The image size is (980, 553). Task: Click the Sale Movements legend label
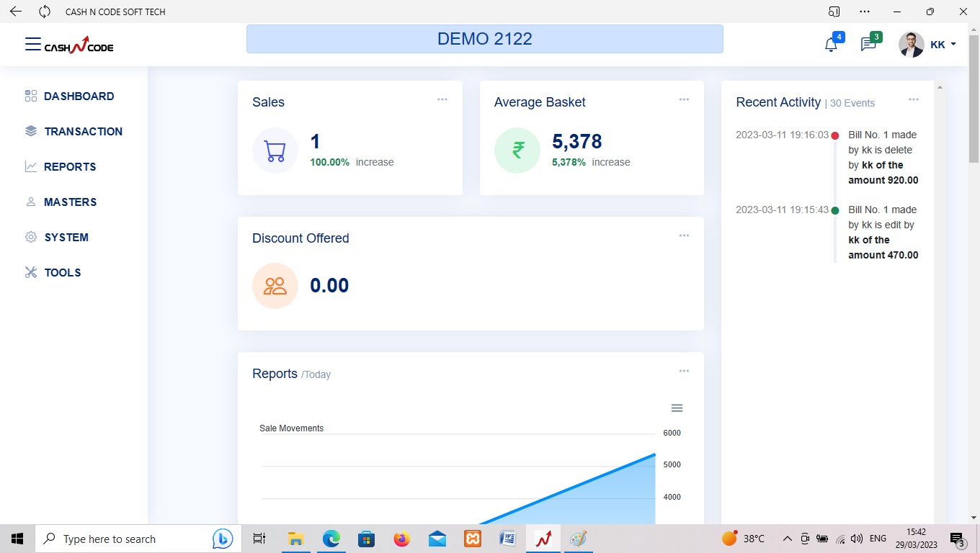click(x=292, y=428)
